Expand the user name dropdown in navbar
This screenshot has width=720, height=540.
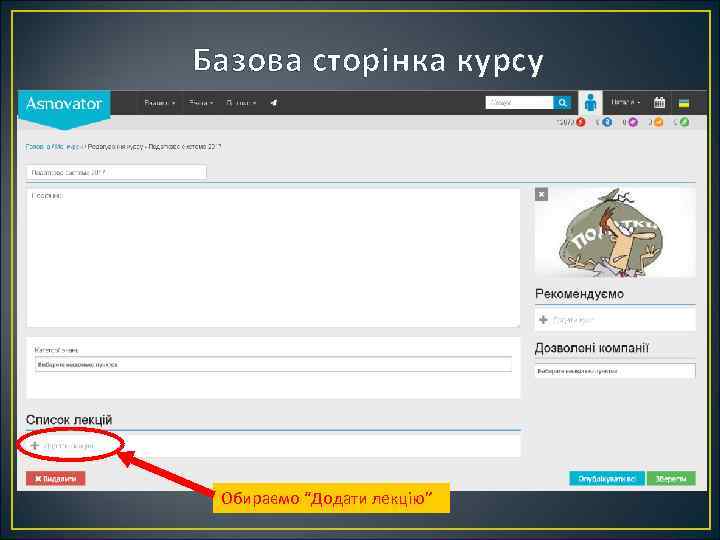coord(625,102)
